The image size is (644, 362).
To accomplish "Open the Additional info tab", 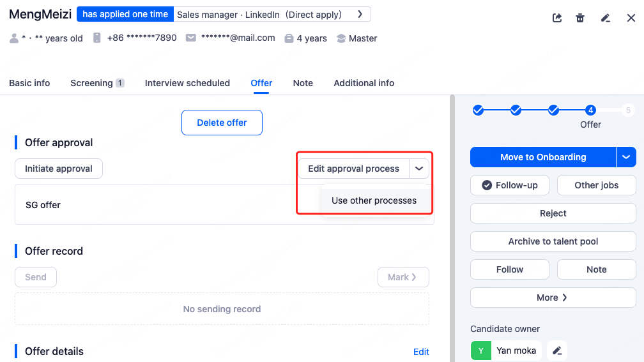I will click(364, 83).
